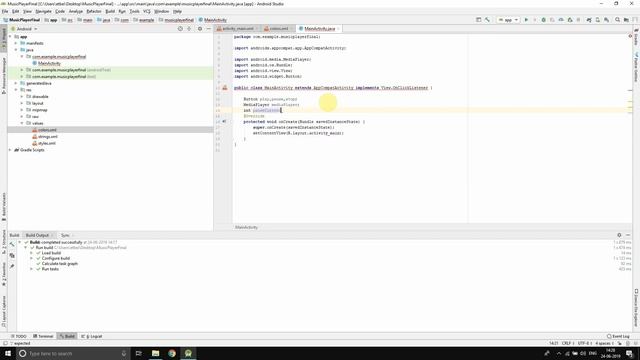Collapse the values folder arrow
The width and height of the screenshot is (640, 360).
[22, 123]
